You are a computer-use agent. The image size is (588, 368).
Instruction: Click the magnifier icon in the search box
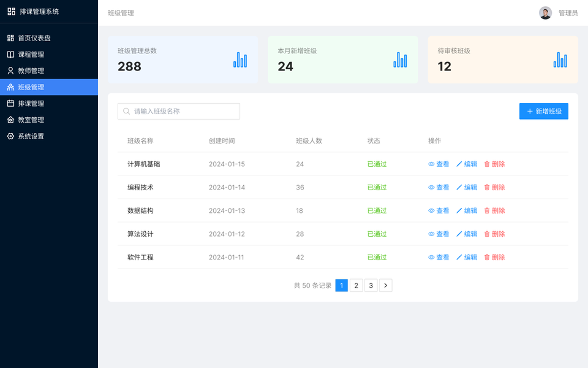coord(126,111)
